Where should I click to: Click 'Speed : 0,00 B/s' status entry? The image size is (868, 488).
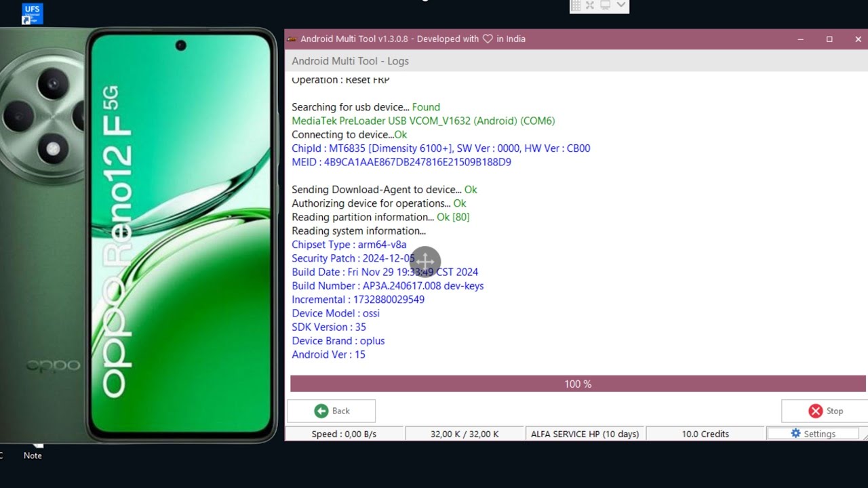pyautogui.click(x=344, y=434)
